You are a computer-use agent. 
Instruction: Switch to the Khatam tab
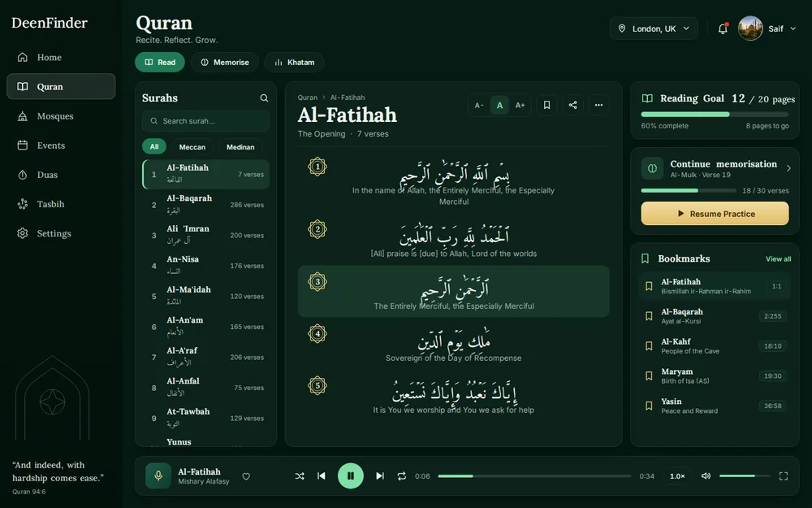coord(294,63)
